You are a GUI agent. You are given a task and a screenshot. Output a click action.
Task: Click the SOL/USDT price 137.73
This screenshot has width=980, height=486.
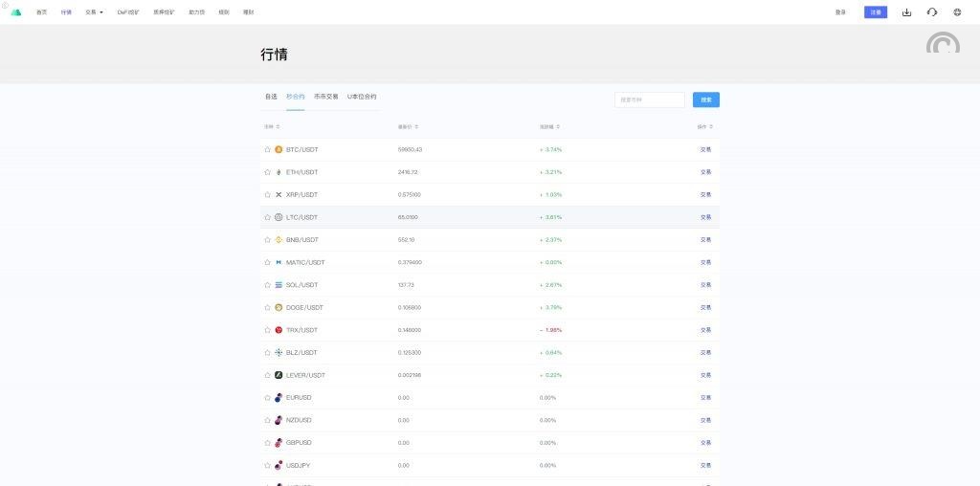tap(406, 285)
